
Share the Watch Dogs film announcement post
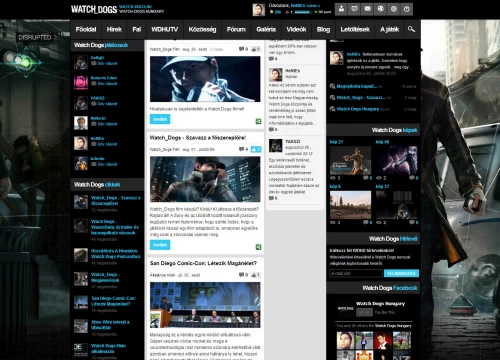[x=258, y=121]
